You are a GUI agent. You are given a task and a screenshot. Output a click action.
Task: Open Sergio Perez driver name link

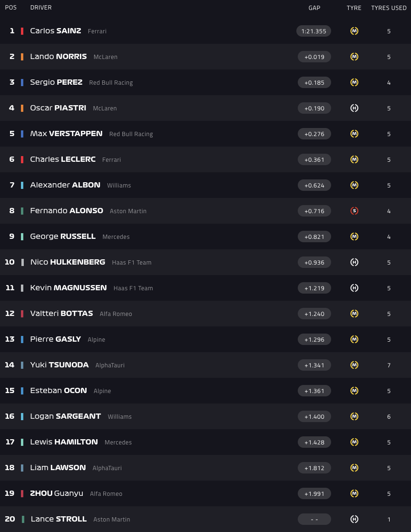coord(56,82)
